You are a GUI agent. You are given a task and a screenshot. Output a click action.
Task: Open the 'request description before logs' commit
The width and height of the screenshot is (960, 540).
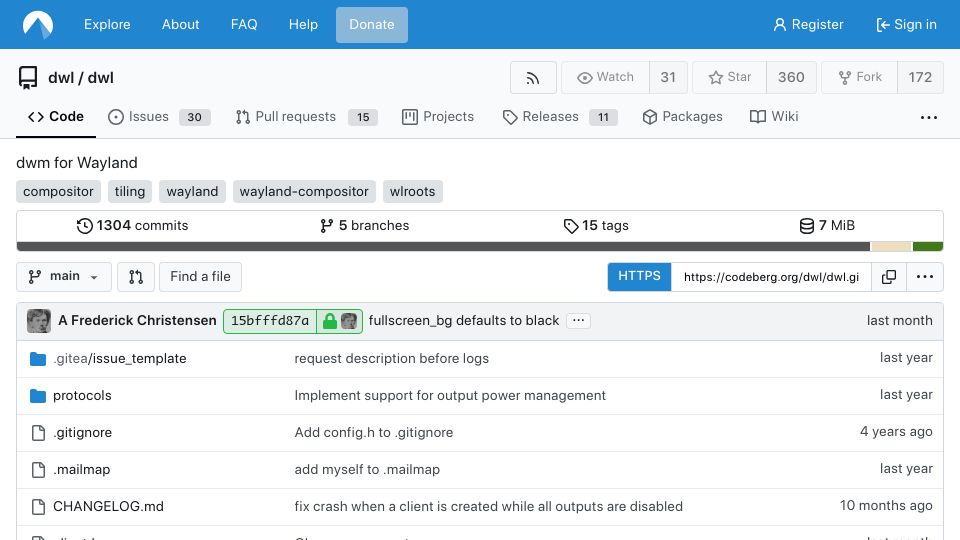pyautogui.click(x=391, y=359)
